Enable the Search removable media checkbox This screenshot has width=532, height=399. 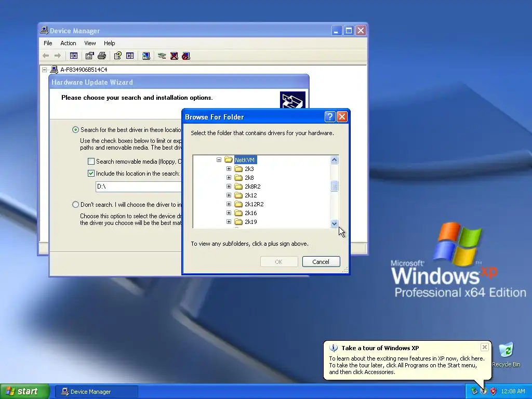91,162
